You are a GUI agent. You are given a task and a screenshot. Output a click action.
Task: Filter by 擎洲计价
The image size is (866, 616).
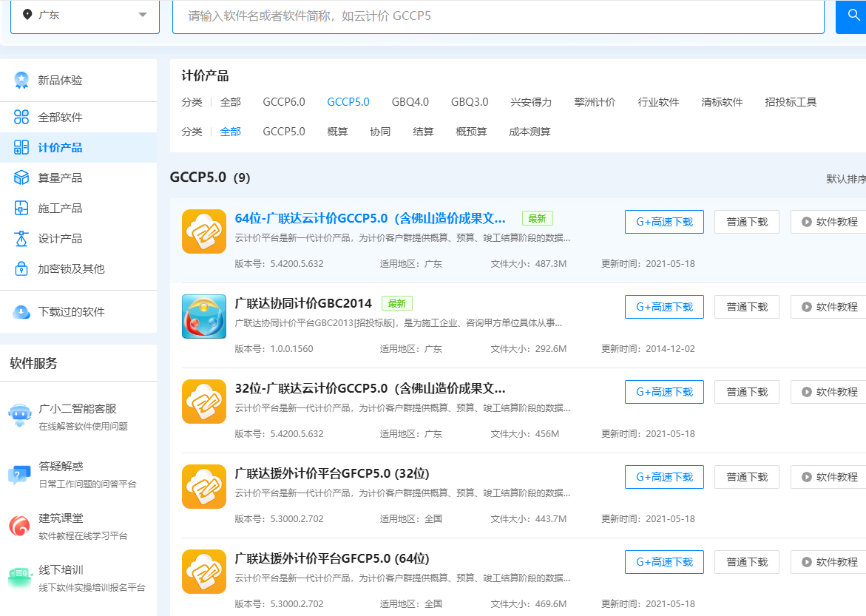[x=595, y=102]
